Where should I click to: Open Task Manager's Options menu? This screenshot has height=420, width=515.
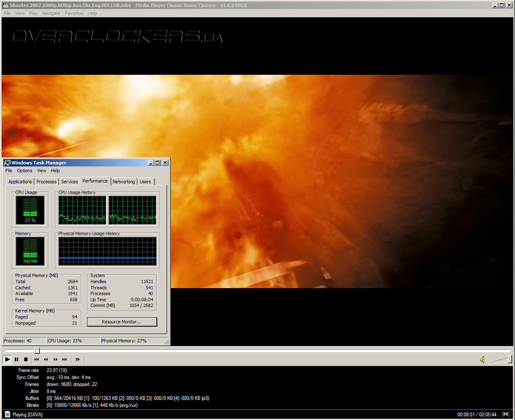(25, 171)
